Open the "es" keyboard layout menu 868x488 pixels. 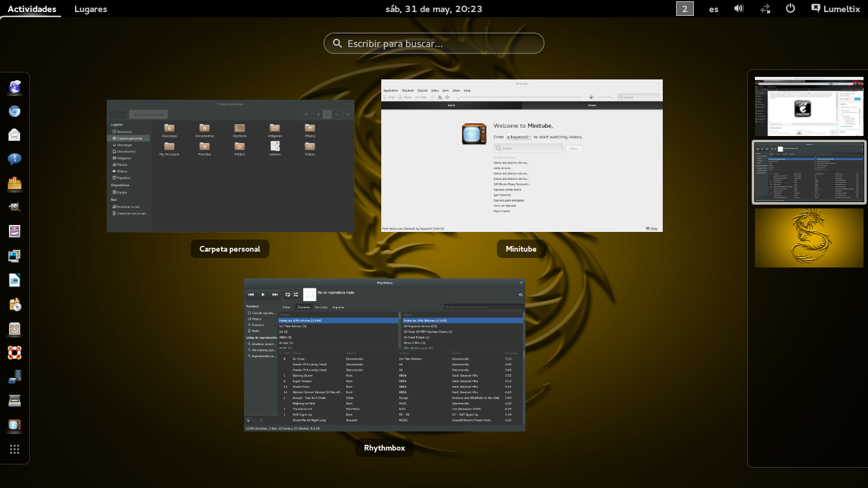point(714,9)
